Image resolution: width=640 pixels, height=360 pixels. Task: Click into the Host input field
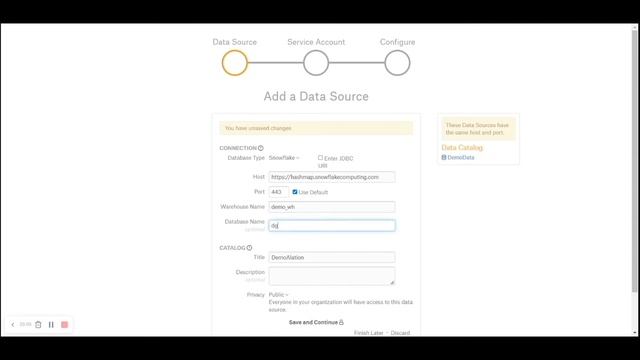[x=332, y=177]
